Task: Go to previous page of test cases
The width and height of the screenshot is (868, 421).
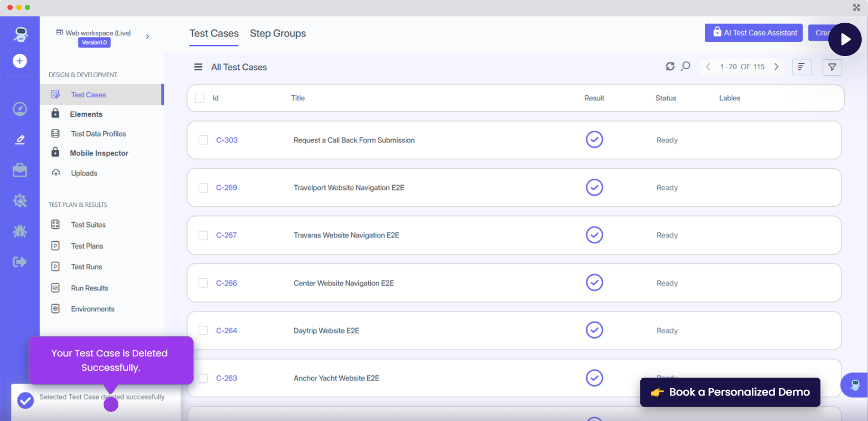Action: 708,67
